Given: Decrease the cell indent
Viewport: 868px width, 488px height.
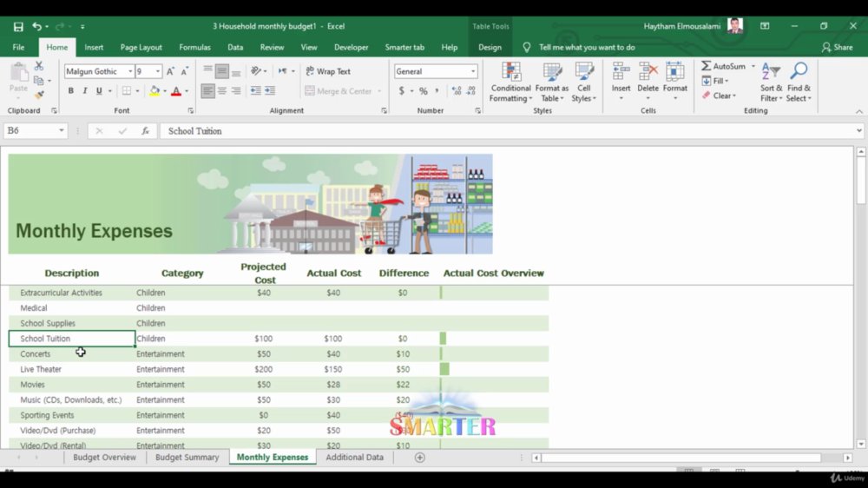Looking at the screenshot, I should click(x=255, y=91).
